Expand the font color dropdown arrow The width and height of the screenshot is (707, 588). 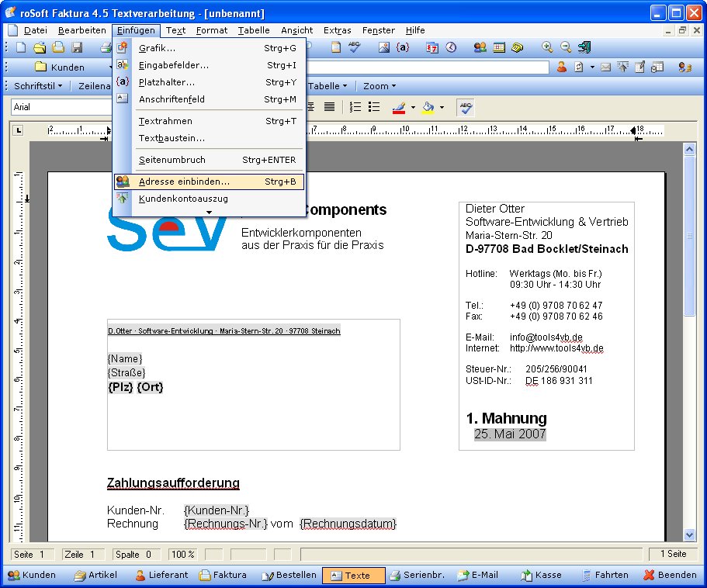pyautogui.click(x=413, y=107)
